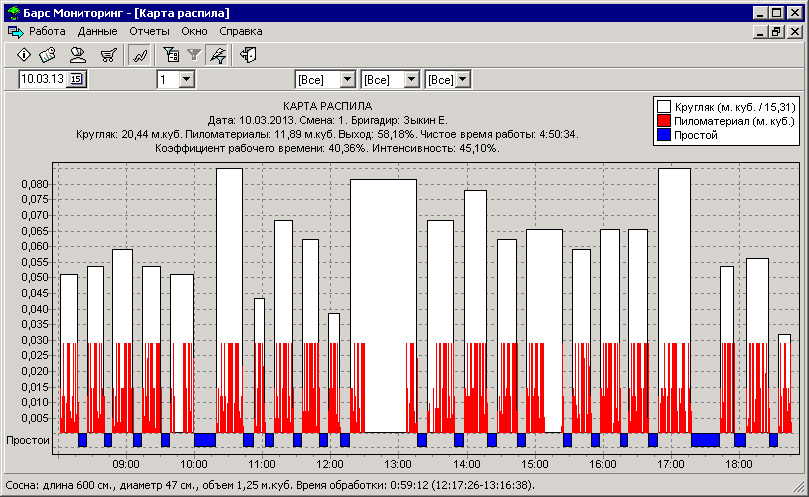Click the red Пиломатериал legend swatch
The image size is (809, 497).
(663, 120)
